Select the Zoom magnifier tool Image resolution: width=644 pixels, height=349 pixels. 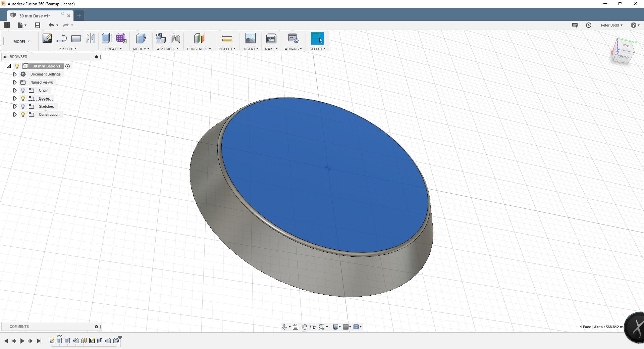[x=313, y=327]
